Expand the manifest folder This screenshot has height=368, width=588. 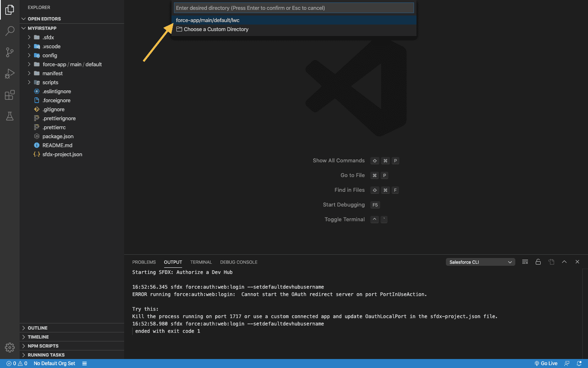(x=72, y=73)
